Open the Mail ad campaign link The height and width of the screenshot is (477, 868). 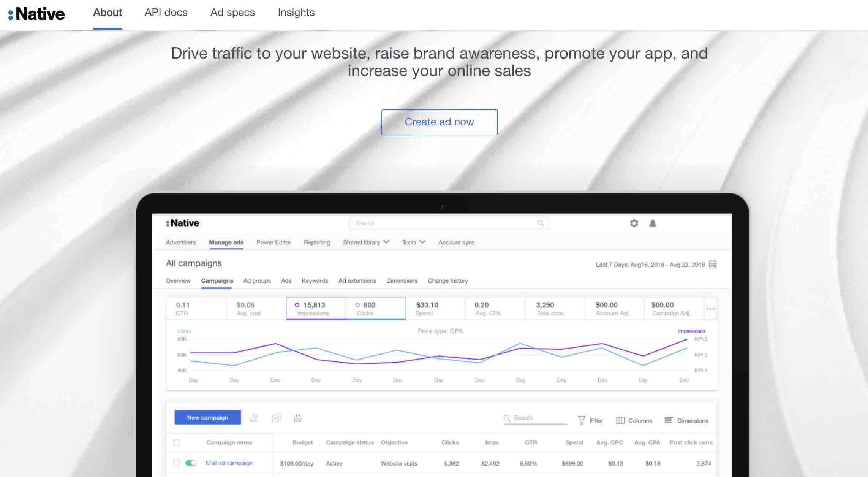point(229,463)
